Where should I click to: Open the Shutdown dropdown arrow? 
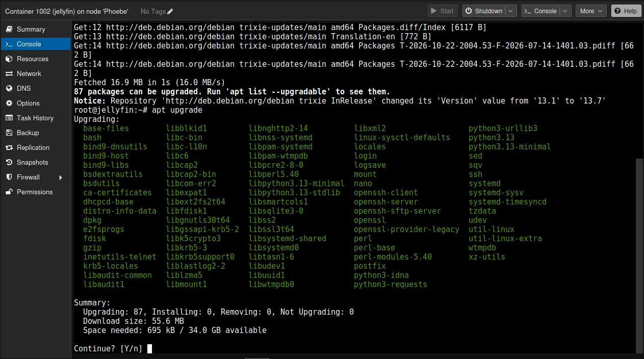pyautogui.click(x=510, y=11)
